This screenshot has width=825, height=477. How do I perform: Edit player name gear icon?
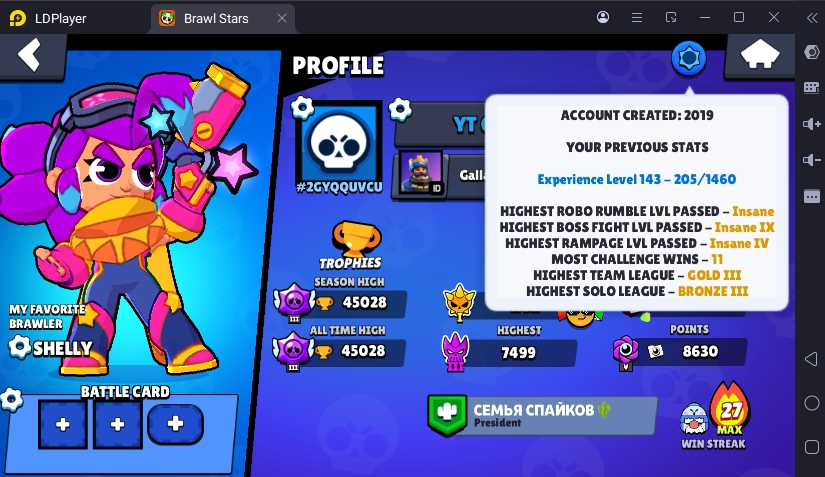pyautogui.click(x=400, y=109)
